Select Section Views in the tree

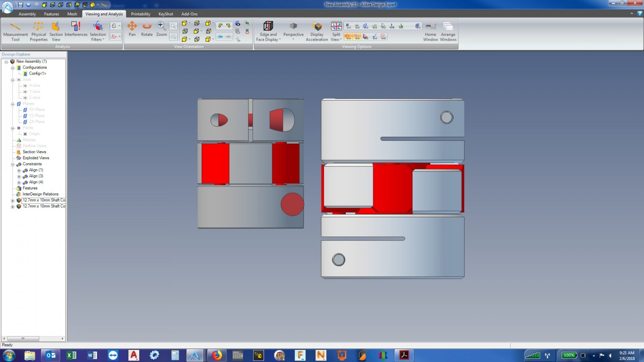pyautogui.click(x=34, y=152)
